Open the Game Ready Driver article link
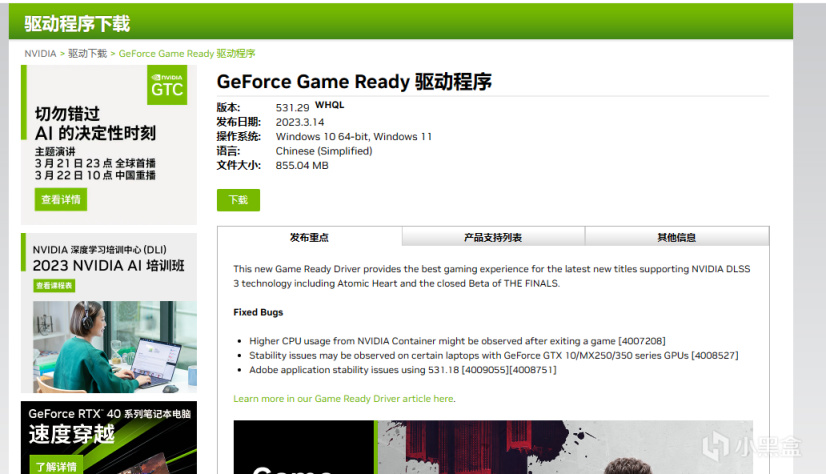Viewport: 826px width, 474px height. [343, 399]
